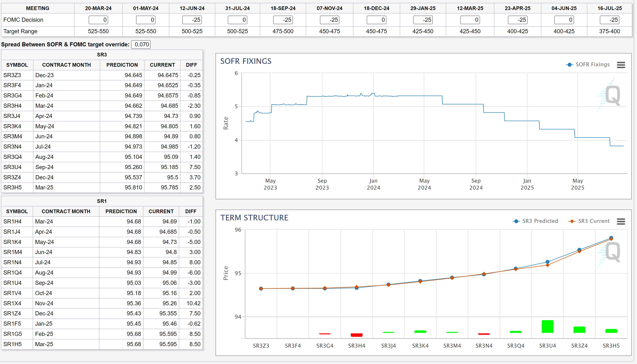
Task: Click the 18-SEP-24 FOMC decision input
Action: [283, 20]
